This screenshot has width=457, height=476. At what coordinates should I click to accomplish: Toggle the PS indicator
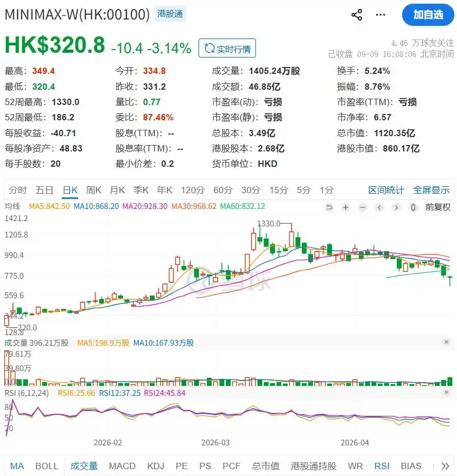coord(205,466)
